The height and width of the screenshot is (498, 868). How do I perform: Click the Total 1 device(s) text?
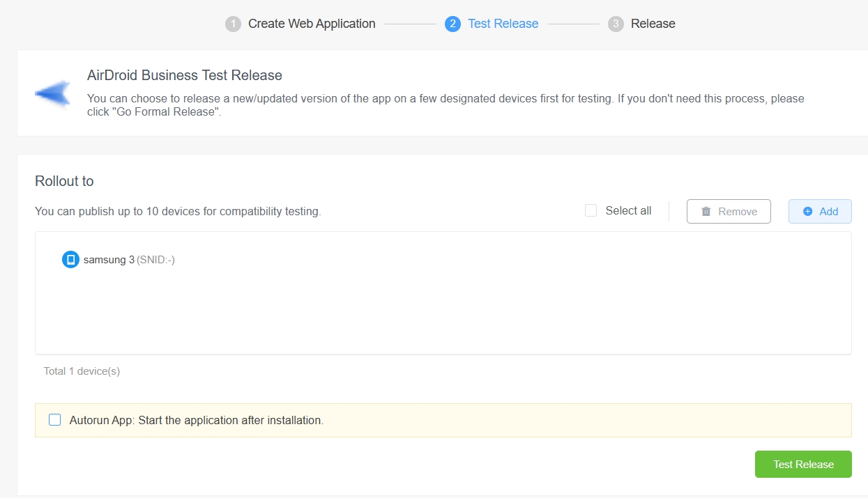(x=82, y=371)
